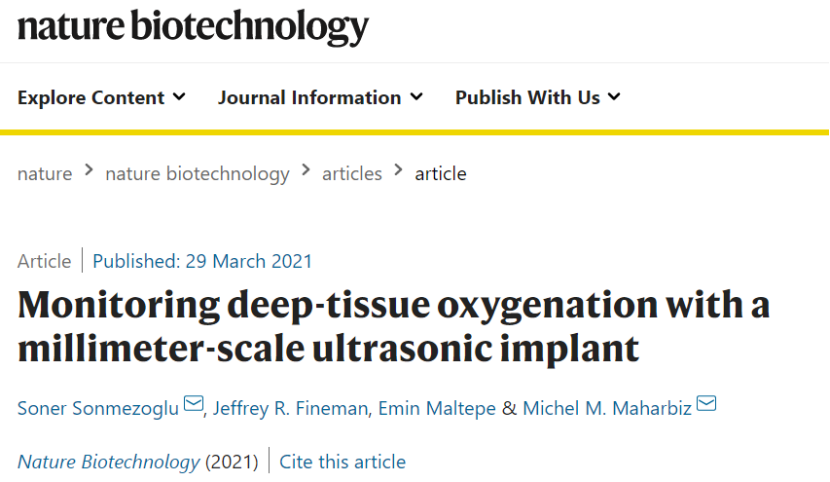Click the nature biotechnology logo
The width and height of the screenshot is (830, 482).
193,26
